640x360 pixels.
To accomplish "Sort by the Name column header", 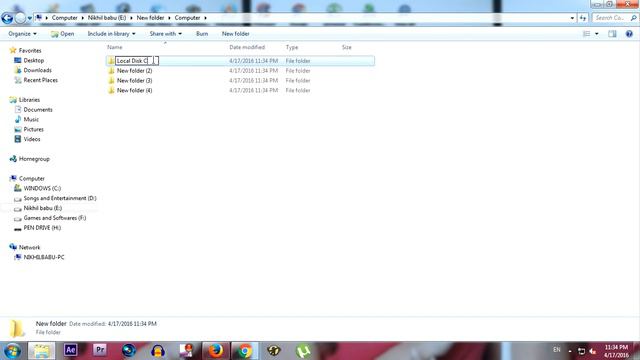I will [x=115, y=47].
